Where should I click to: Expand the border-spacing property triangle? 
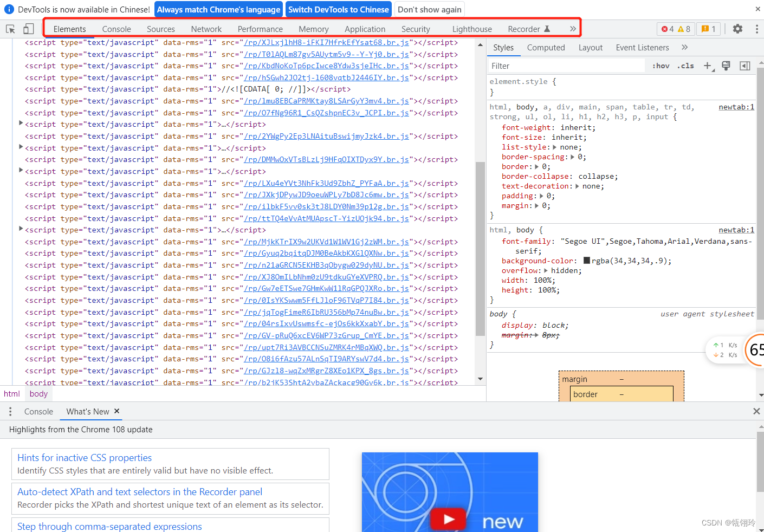(x=573, y=157)
